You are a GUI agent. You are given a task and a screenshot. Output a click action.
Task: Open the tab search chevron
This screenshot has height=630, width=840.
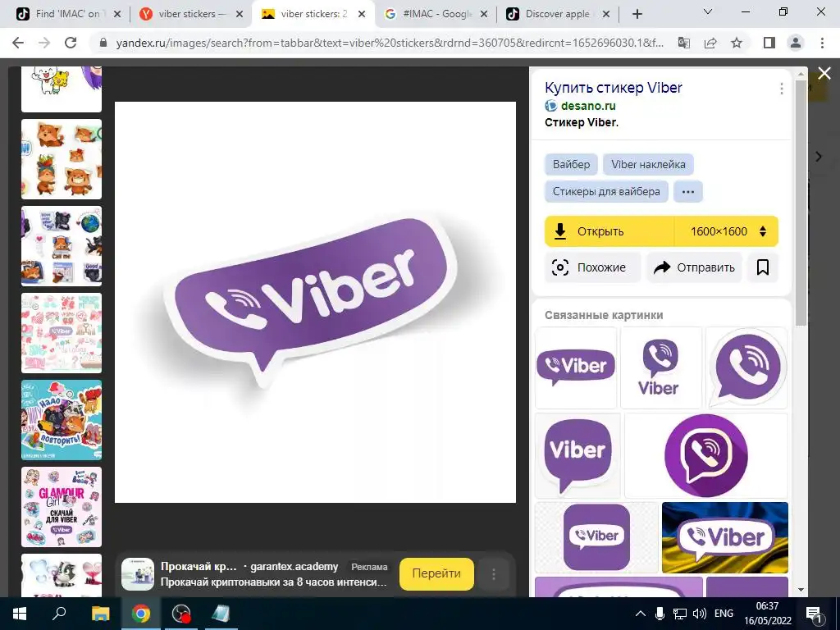pos(708,11)
